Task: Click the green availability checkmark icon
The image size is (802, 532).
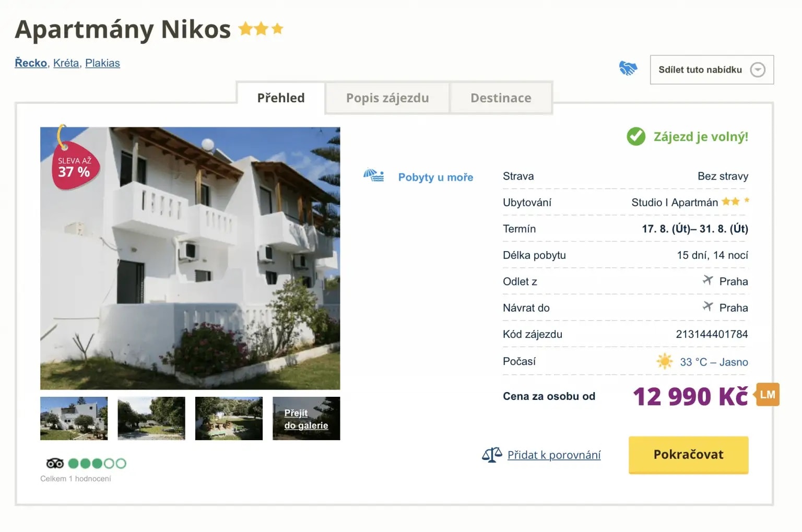Action: pos(635,136)
